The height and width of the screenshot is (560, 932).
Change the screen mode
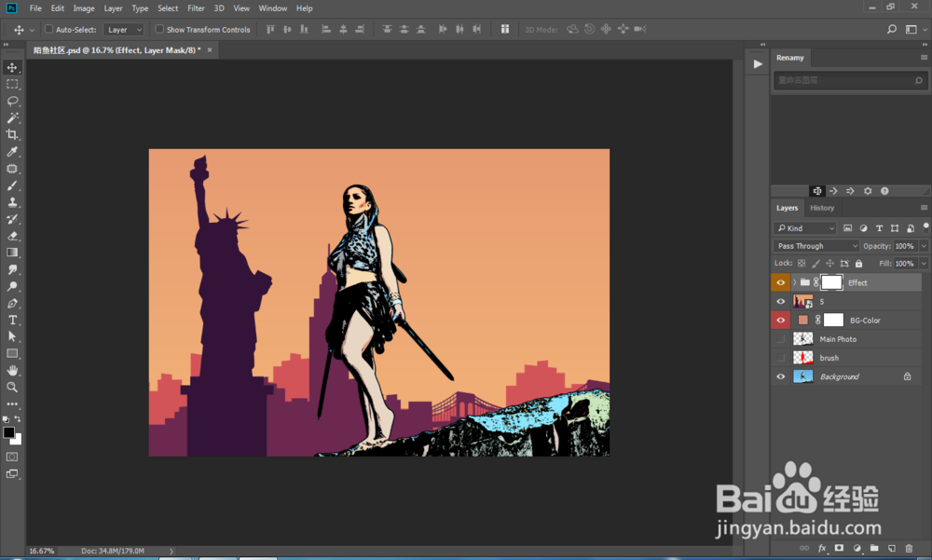tap(12, 473)
